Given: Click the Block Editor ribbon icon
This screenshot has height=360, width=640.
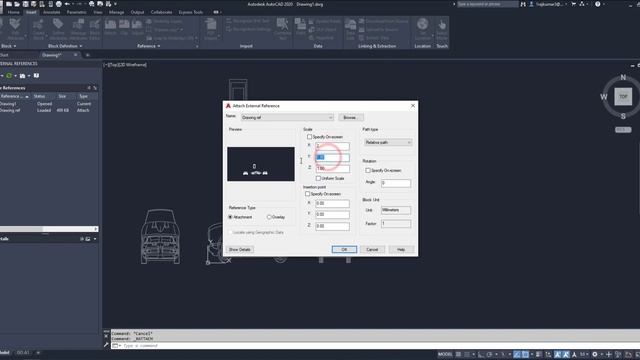Looking at the screenshot, I should tap(95, 29).
